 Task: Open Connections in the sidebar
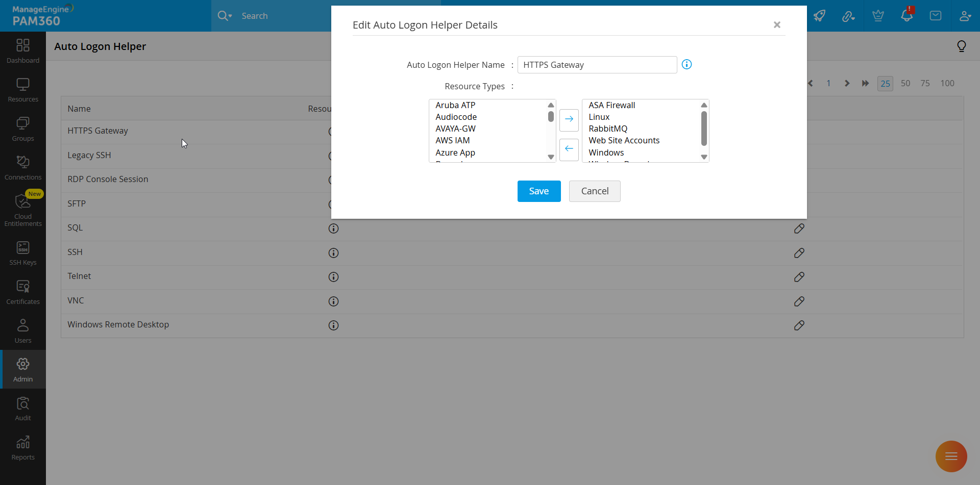pyautogui.click(x=23, y=168)
